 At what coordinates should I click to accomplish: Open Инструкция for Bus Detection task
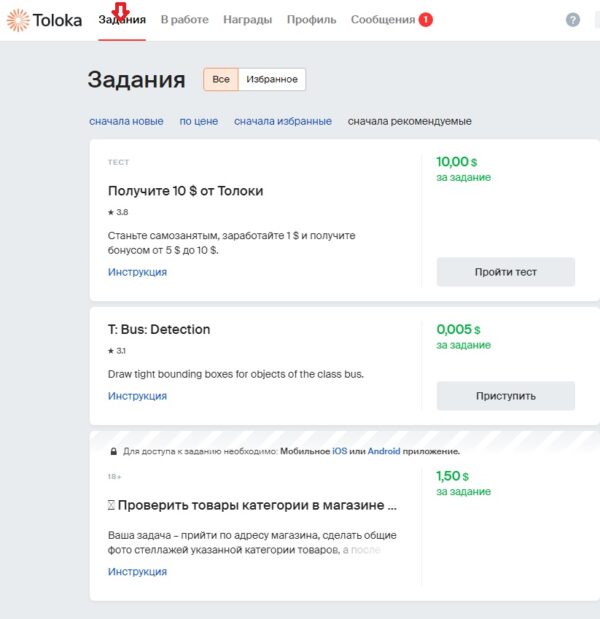pyautogui.click(x=137, y=396)
